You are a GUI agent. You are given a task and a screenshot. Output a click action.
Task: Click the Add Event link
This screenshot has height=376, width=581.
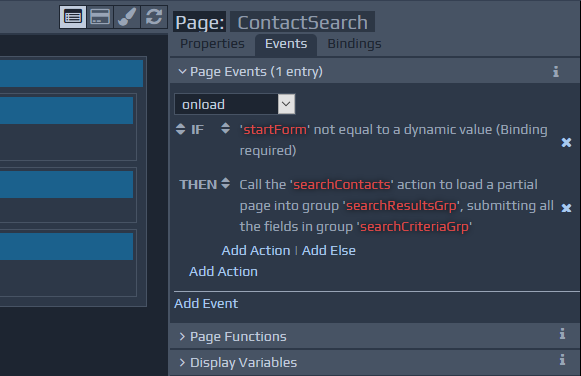click(x=206, y=304)
